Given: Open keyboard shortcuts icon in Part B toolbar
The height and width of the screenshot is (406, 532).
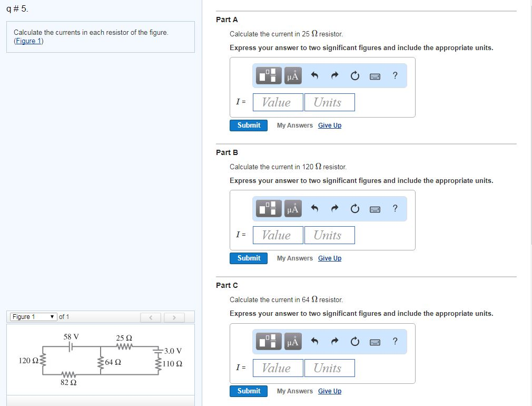Looking at the screenshot, I should pos(375,208).
